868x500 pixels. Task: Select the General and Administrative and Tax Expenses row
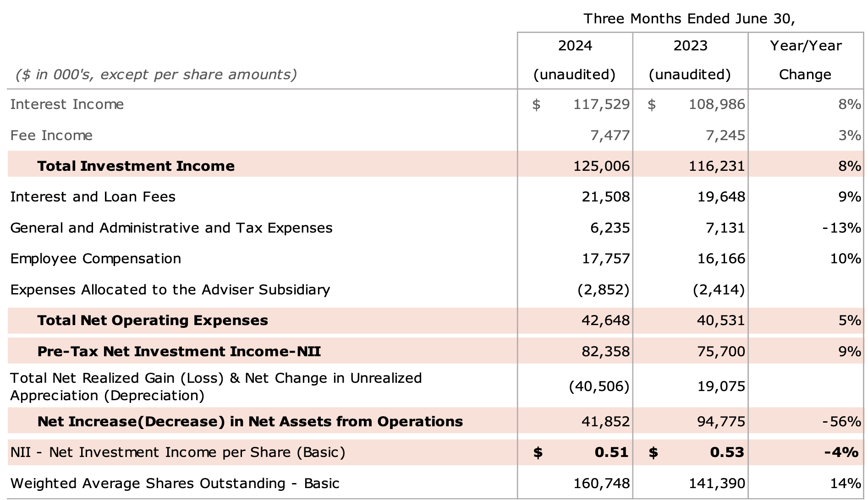click(x=171, y=228)
